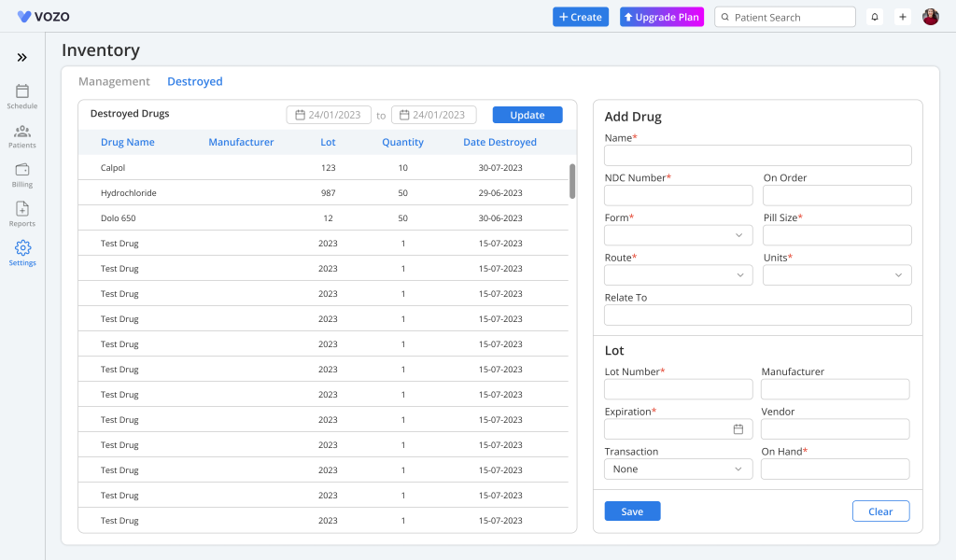The height and width of the screenshot is (560, 956).
Task: Click the Patient Search magnifier icon
Action: click(724, 17)
